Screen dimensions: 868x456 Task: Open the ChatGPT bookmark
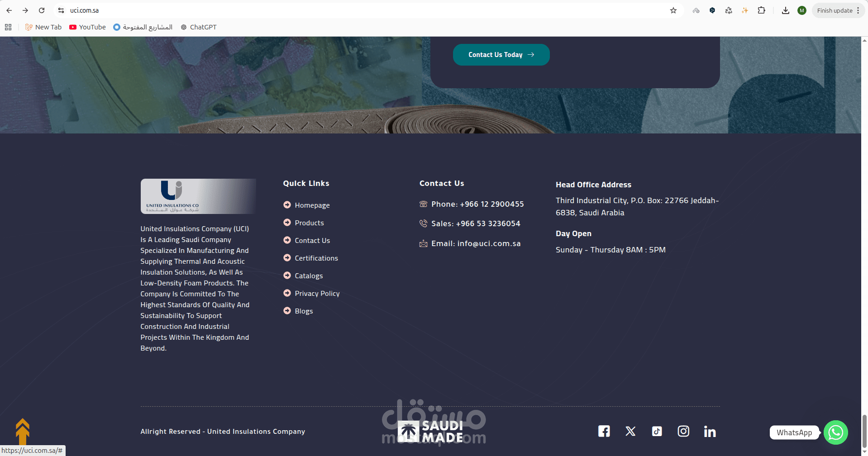(x=199, y=27)
